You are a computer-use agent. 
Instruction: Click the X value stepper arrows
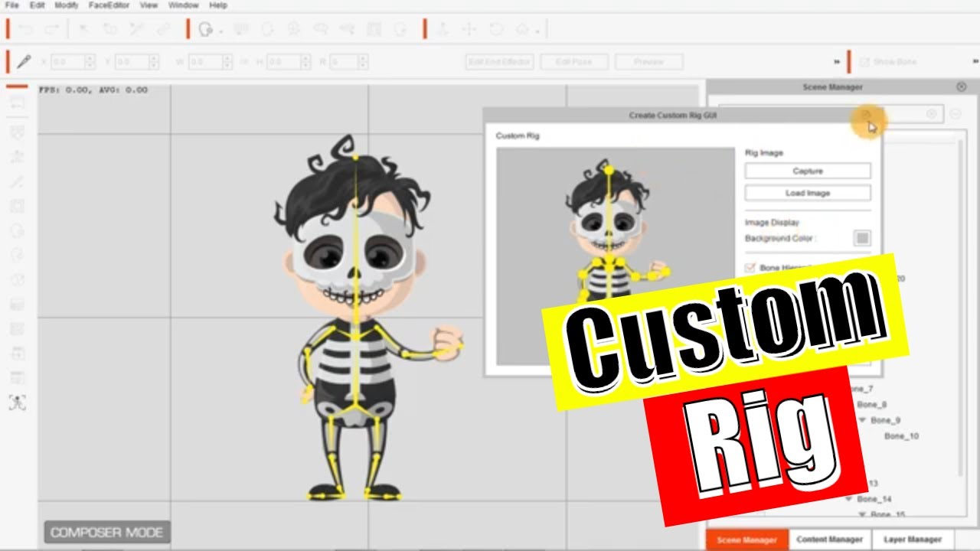point(90,62)
